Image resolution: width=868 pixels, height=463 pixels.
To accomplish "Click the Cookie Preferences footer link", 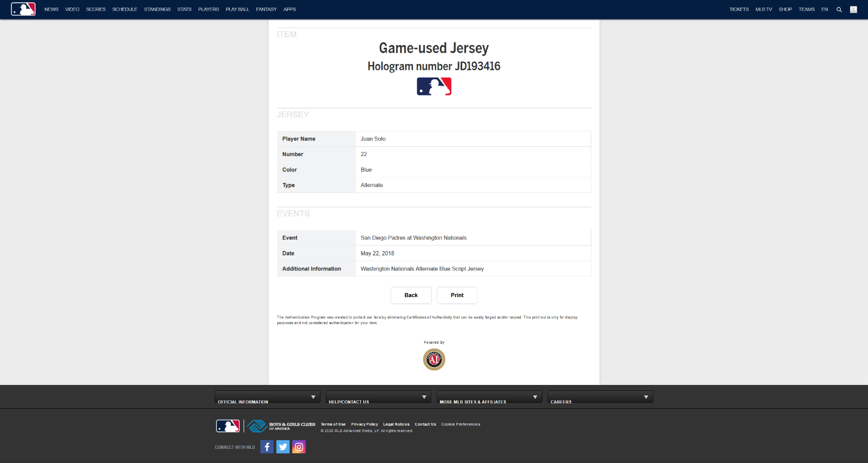I will coord(461,425).
